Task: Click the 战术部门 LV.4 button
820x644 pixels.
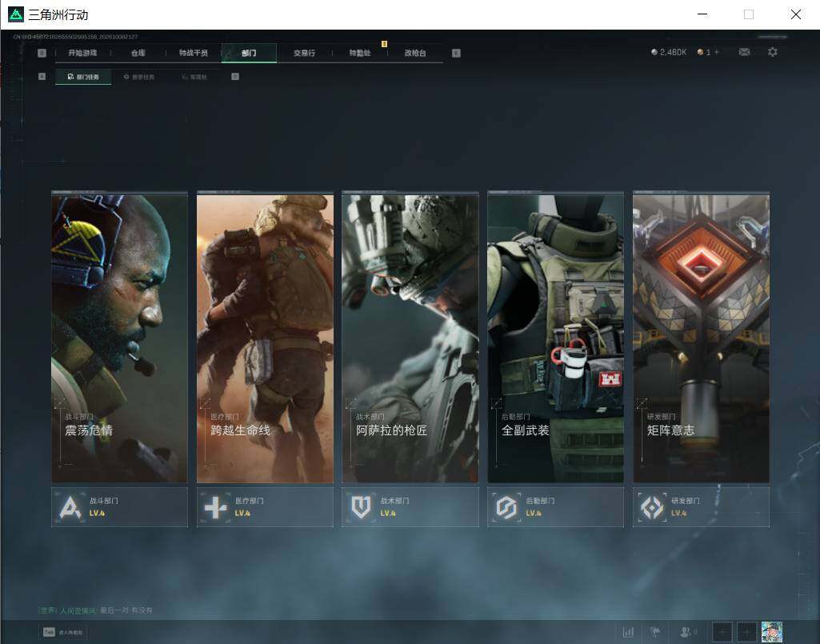Action: pyautogui.click(x=410, y=507)
